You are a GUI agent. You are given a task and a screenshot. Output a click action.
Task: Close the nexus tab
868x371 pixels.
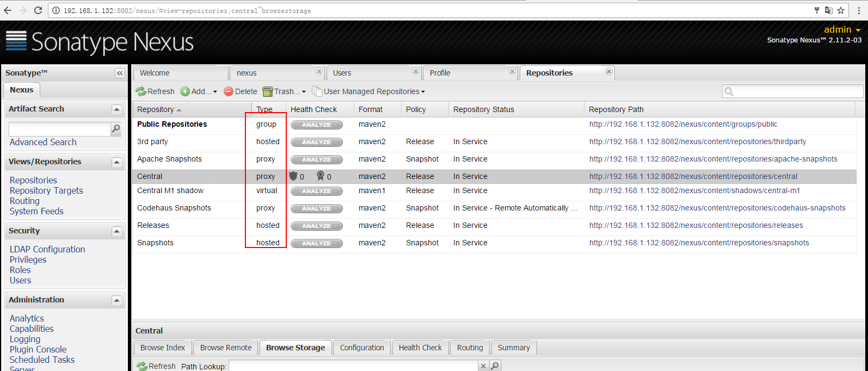tap(319, 71)
